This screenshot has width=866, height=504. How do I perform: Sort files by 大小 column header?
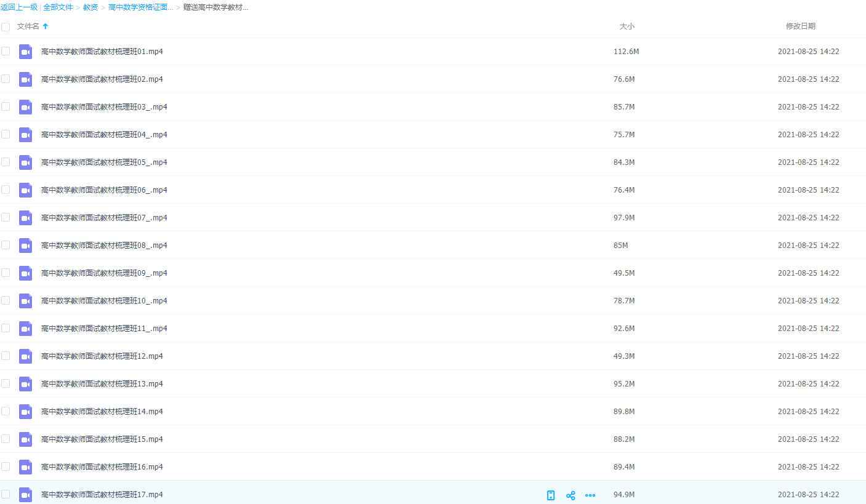(x=627, y=26)
